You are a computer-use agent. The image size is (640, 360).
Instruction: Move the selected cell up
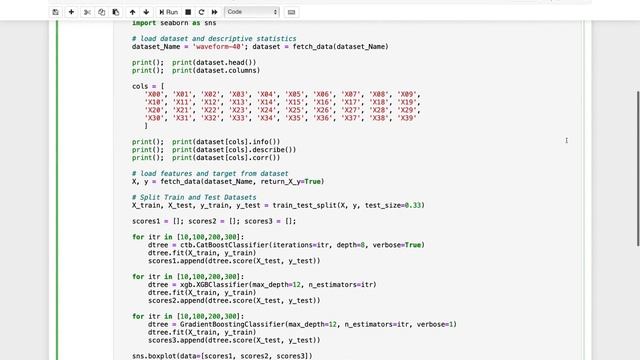(132, 12)
